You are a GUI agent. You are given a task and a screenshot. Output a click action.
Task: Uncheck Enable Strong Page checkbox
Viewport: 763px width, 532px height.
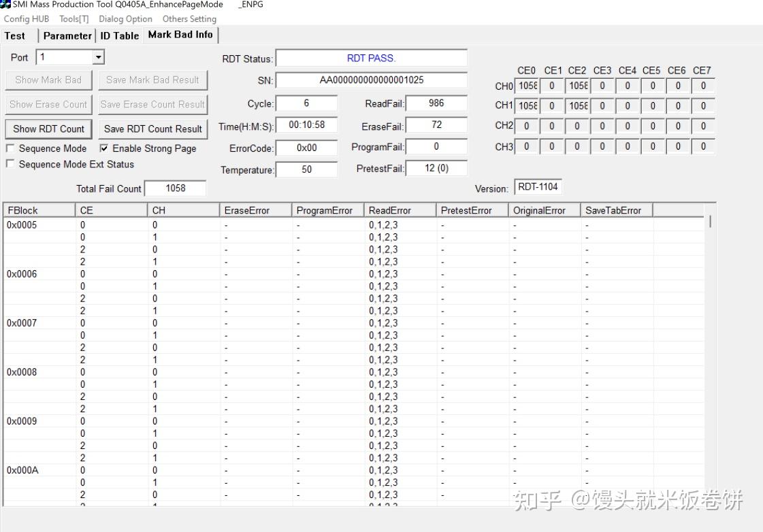103,148
